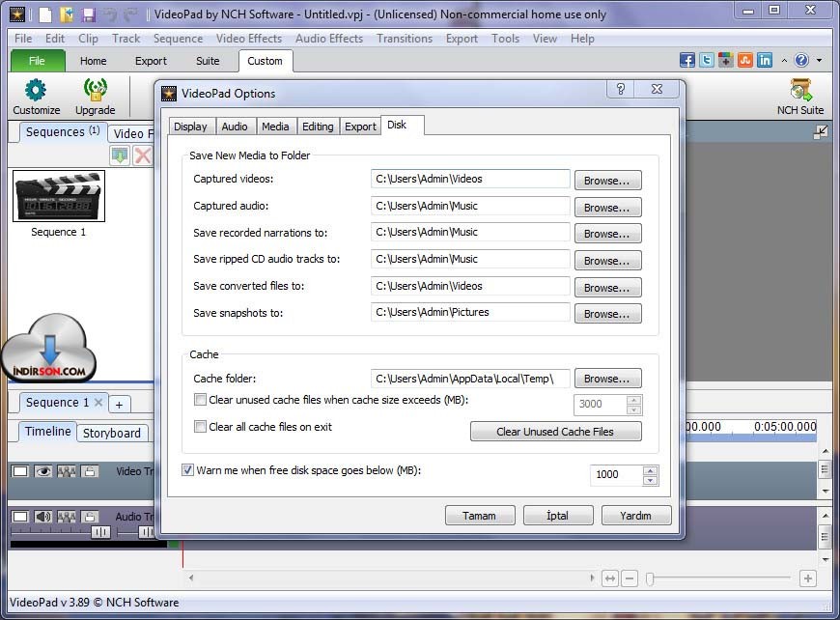The width and height of the screenshot is (840, 620).
Task: Mute the Audio Track speaker icon
Action: 43,517
